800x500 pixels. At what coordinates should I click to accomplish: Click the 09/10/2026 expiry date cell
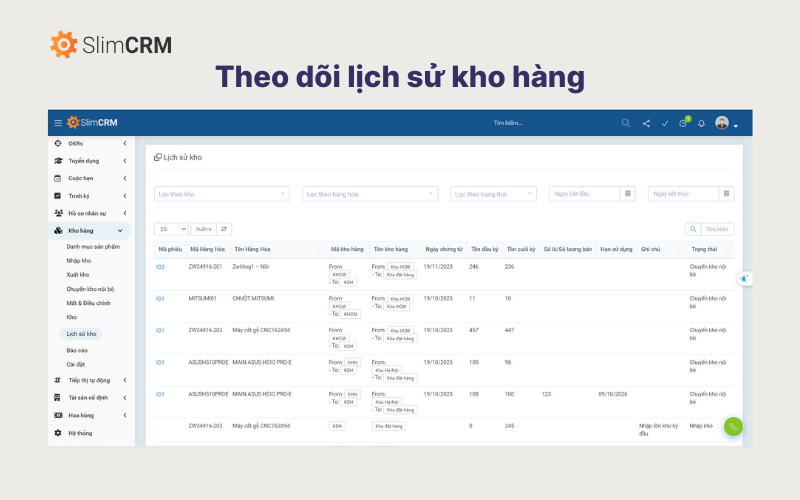click(x=613, y=394)
